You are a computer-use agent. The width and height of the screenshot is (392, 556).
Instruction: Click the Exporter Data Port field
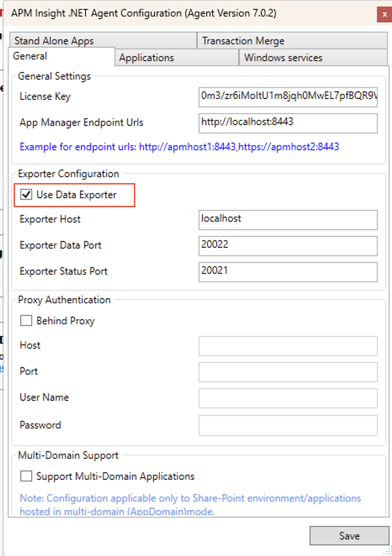[288, 246]
